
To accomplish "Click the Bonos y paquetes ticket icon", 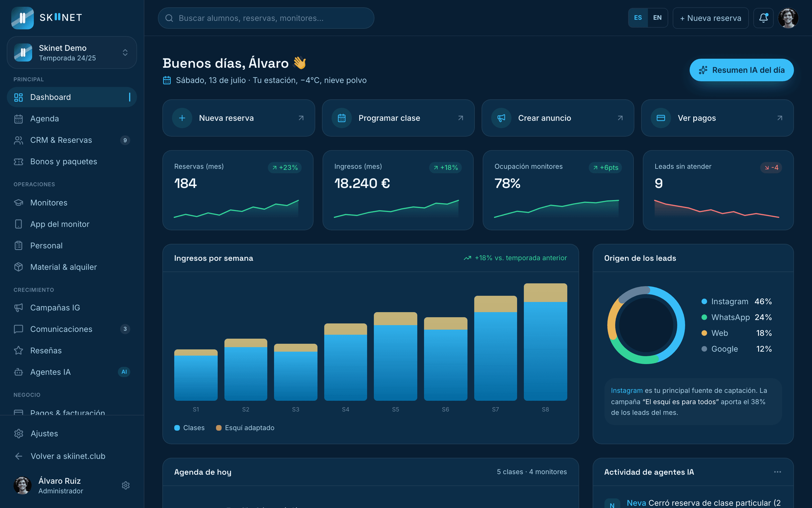I will tap(18, 162).
